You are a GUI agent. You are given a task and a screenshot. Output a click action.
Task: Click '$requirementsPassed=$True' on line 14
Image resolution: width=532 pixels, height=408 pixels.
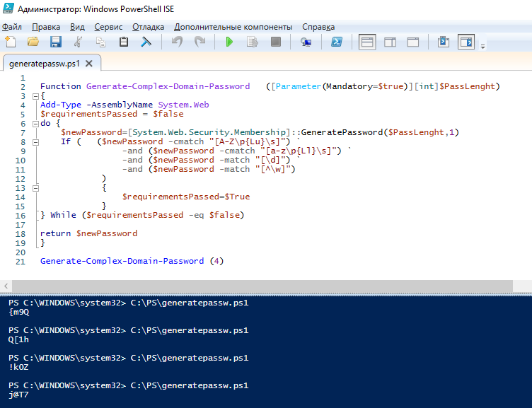coord(186,197)
